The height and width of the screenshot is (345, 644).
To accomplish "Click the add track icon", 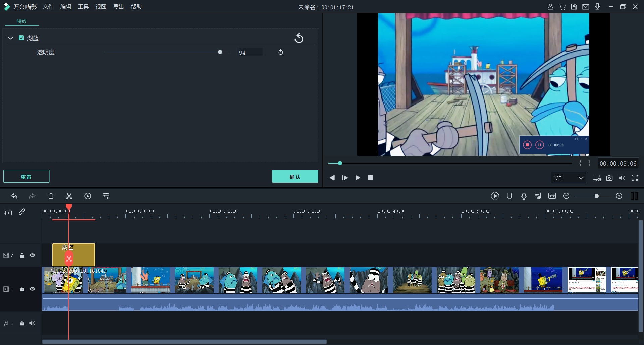I will pyautogui.click(x=8, y=212).
